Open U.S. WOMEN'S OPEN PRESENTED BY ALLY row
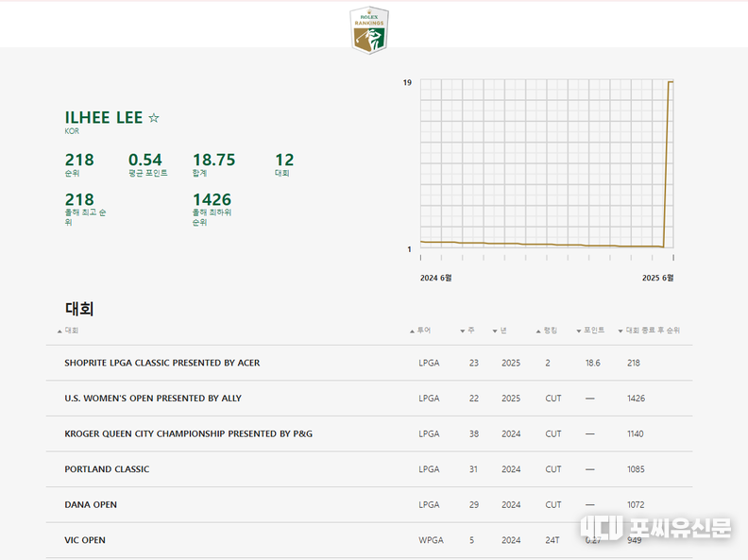748x560 pixels. (x=369, y=399)
